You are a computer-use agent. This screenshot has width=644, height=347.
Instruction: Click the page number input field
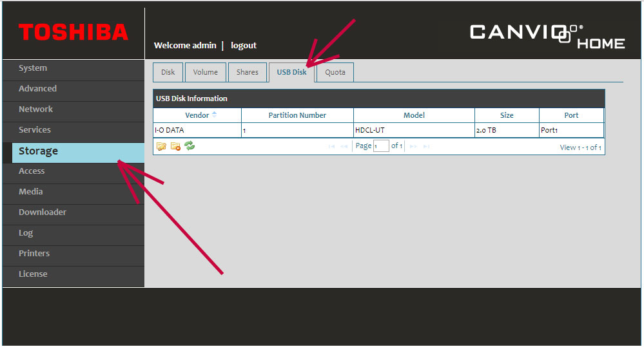point(381,146)
